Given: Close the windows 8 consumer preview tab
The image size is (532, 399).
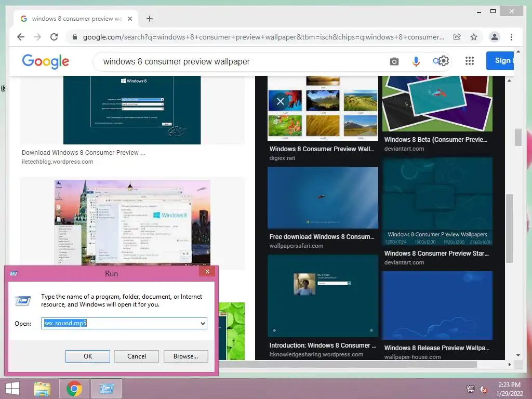Looking at the screenshot, I should pos(129,19).
